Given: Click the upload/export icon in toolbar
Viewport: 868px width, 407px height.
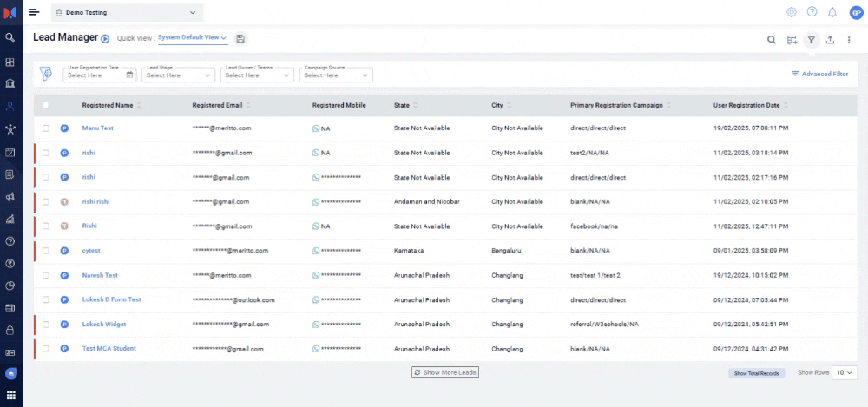Looking at the screenshot, I should pos(830,40).
